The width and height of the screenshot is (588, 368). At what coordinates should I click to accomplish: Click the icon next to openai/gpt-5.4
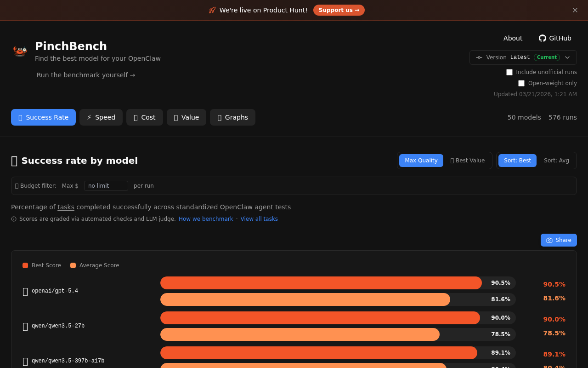pos(25,292)
